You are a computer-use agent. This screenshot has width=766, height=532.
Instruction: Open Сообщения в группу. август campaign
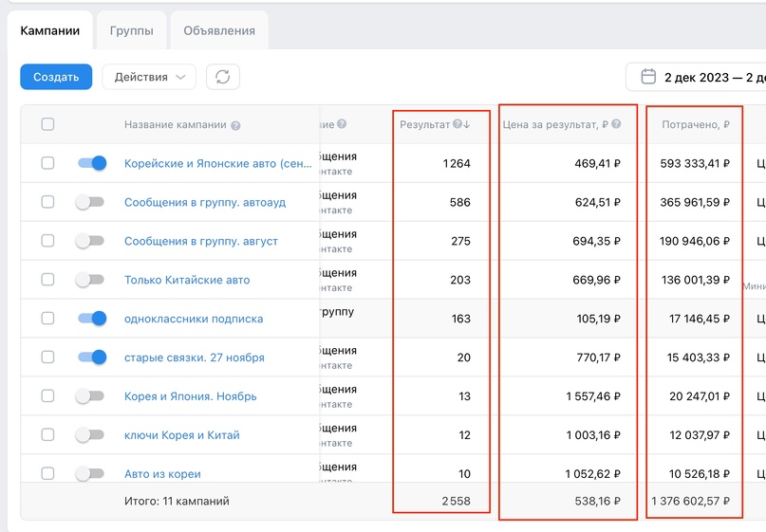(201, 241)
